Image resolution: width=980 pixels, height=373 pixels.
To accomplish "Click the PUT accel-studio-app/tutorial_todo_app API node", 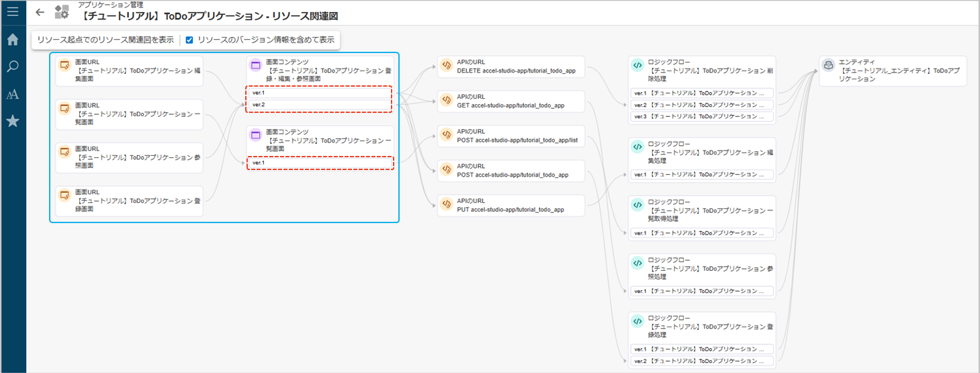I will [x=511, y=205].
